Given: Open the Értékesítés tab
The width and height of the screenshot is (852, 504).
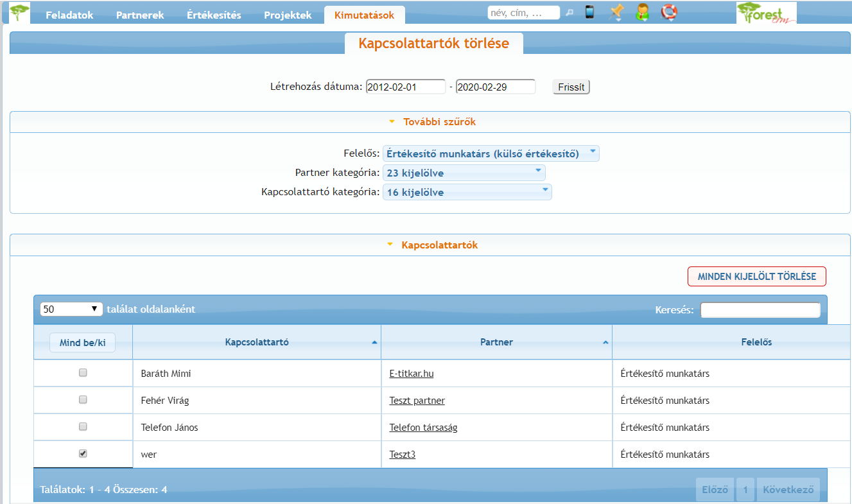Looking at the screenshot, I should click(214, 15).
